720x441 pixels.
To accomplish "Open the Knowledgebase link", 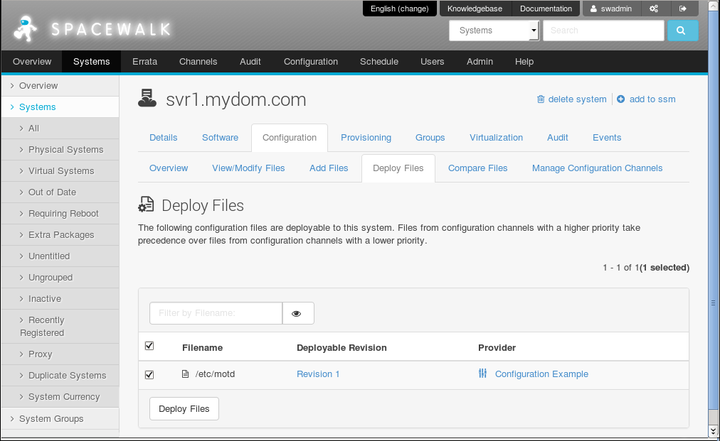I will 475,9.
